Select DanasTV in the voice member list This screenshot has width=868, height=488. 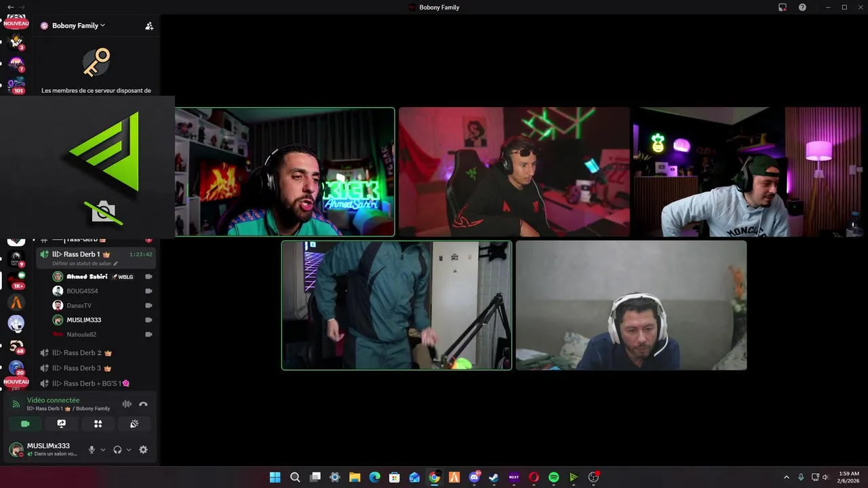79,306
